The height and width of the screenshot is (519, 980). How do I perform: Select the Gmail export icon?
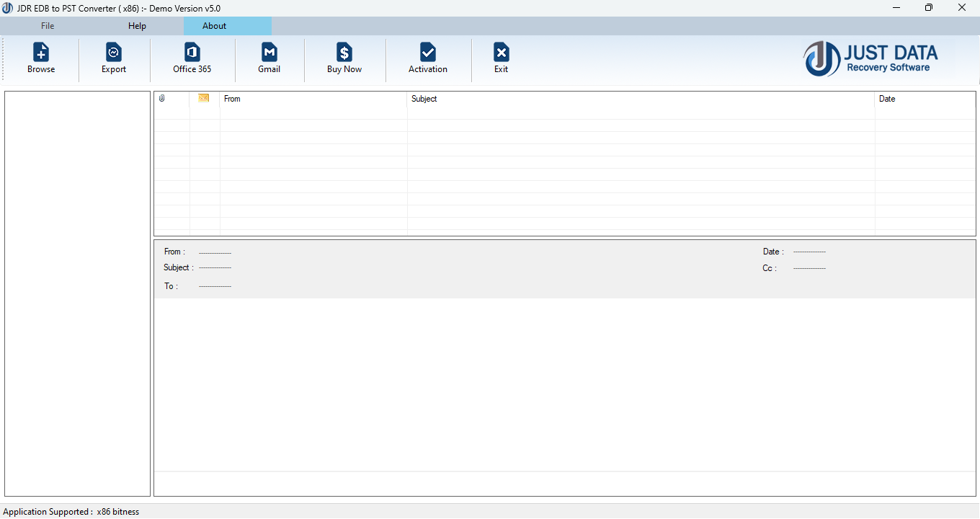(x=269, y=58)
